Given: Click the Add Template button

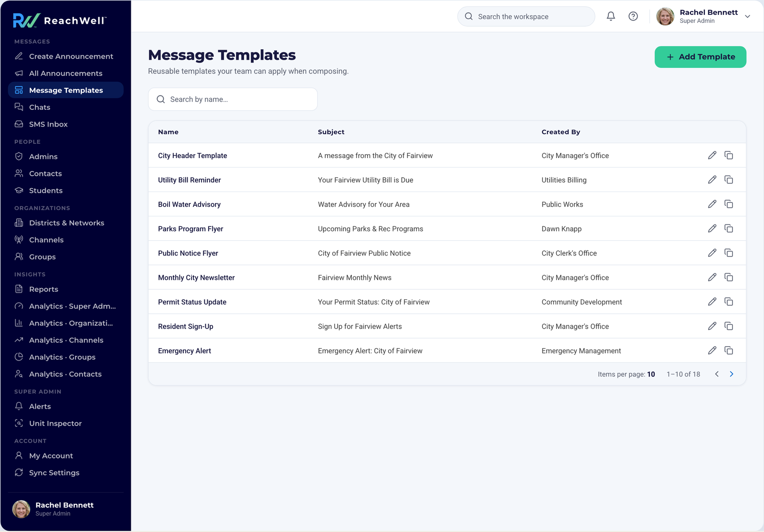Looking at the screenshot, I should (700, 57).
